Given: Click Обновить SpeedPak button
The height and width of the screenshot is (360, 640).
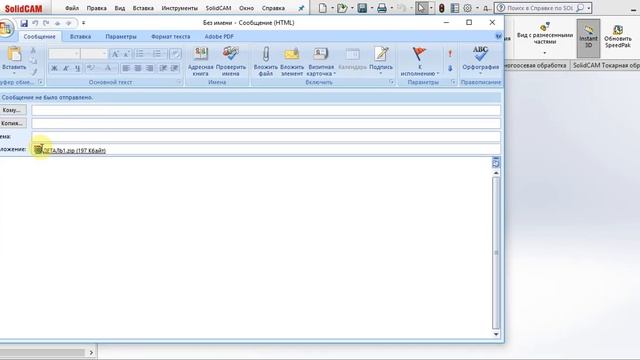Looking at the screenshot, I should (x=618, y=37).
